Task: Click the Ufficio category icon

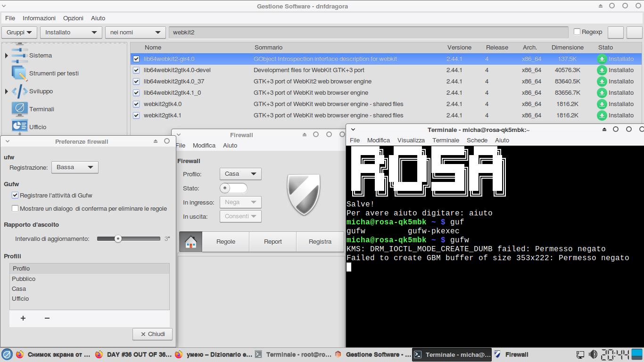Action: tap(19, 126)
